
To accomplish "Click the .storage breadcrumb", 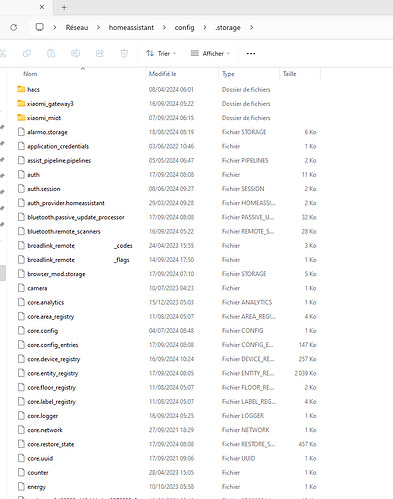I will pos(228,27).
